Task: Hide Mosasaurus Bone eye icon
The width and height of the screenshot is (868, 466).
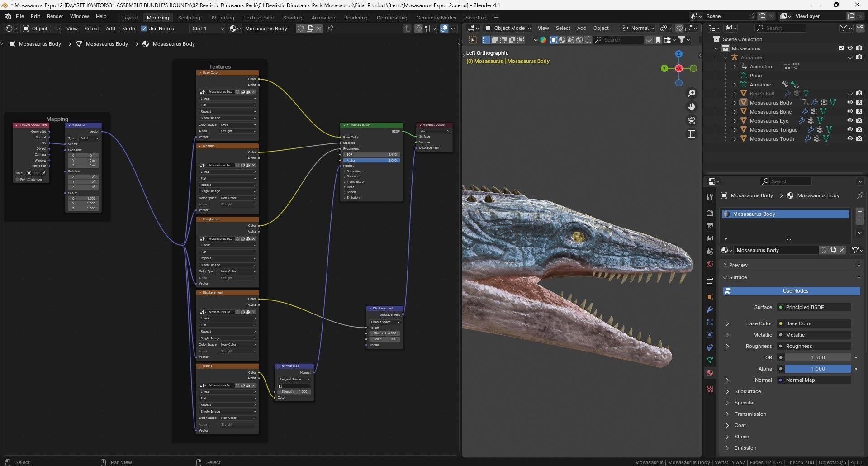Action: click(x=850, y=112)
